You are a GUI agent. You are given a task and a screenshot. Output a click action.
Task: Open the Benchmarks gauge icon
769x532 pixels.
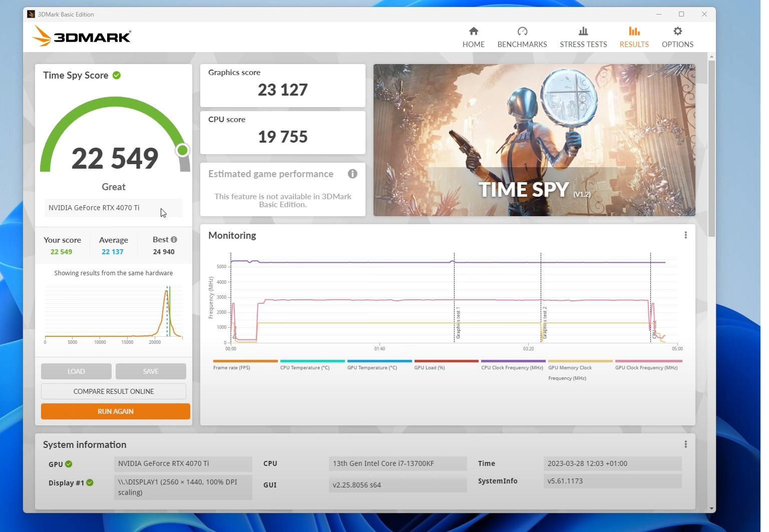522,31
